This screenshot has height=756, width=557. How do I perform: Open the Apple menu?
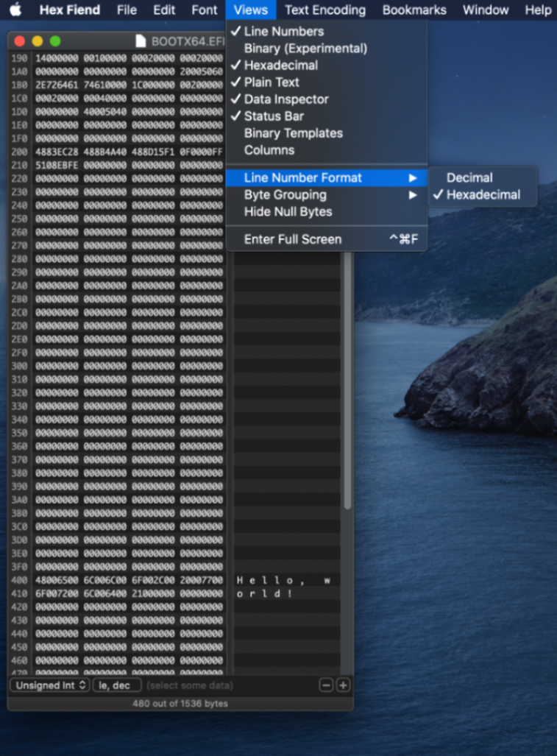[x=15, y=10]
